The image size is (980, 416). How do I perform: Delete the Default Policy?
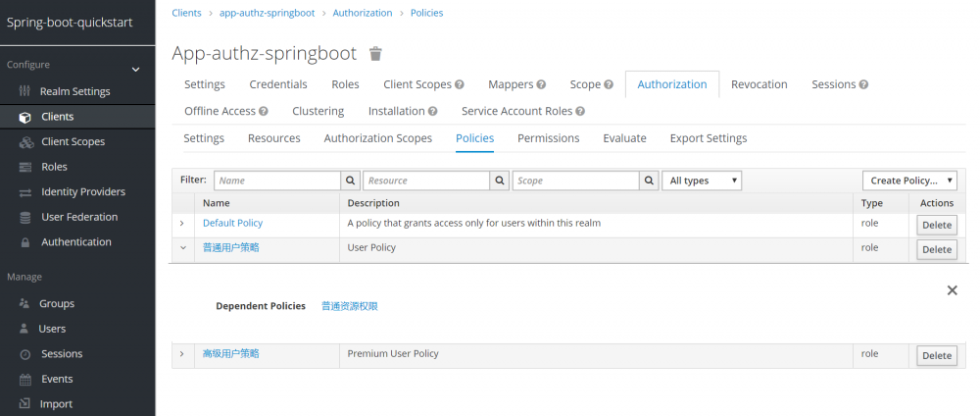click(x=936, y=226)
